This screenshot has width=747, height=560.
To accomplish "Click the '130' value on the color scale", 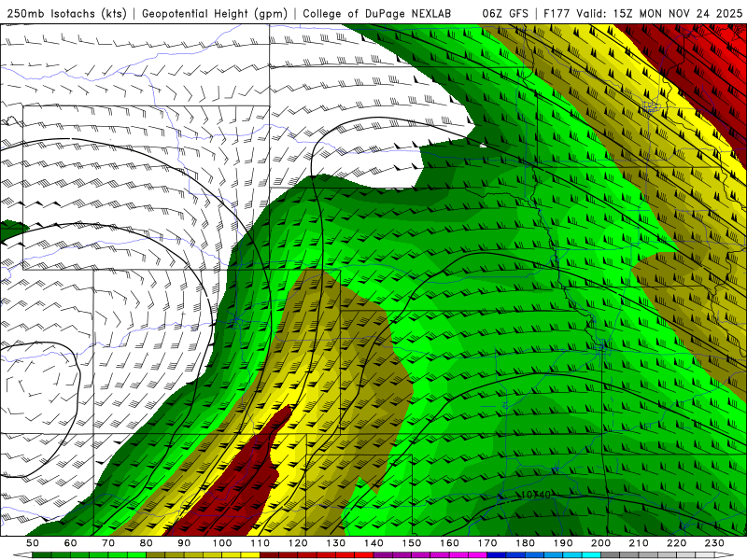I will [x=336, y=543].
